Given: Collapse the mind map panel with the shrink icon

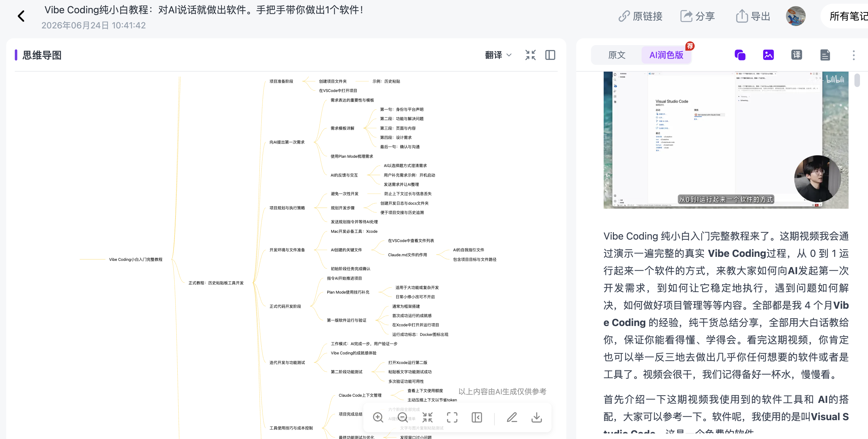Looking at the screenshot, I should tap(530, 55).
